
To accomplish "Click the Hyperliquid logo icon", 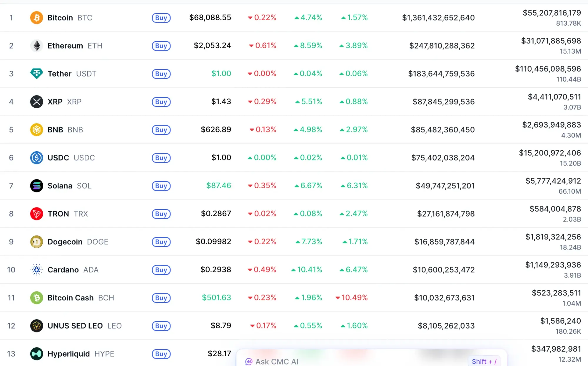I will point(36,354).
